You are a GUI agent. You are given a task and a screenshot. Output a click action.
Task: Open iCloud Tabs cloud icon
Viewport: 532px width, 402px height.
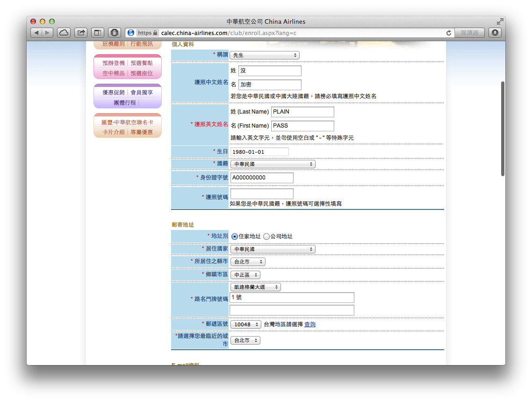(x=64, y=33)
